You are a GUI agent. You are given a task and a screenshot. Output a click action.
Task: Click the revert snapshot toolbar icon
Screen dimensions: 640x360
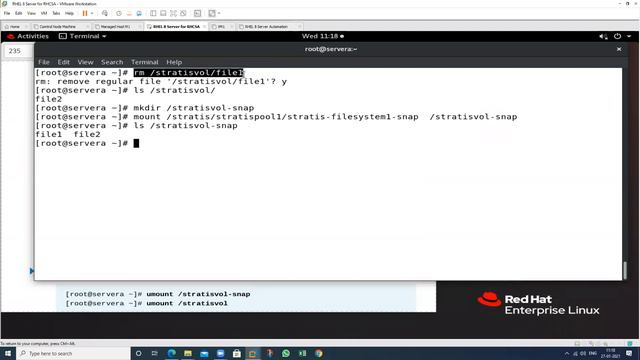tap(129, 13)
